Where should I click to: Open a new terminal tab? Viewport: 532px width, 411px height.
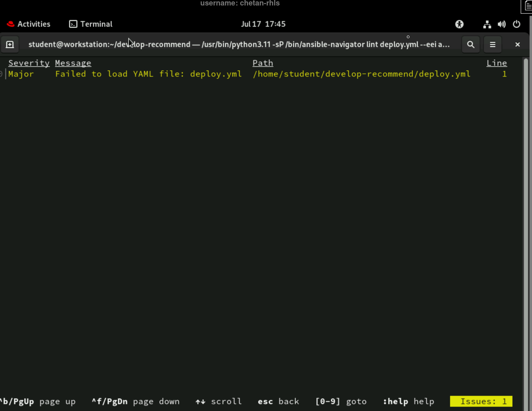click(10, 45)
